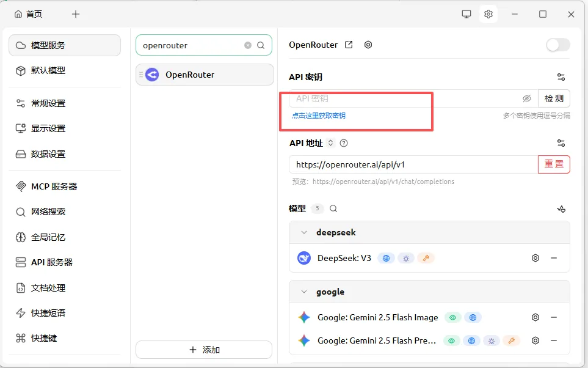This screenshot has width=588, height=368.
Task: Open OpenRouter provider settings hexagon icon
Action: pyautogui.click(x=368, y=45)
